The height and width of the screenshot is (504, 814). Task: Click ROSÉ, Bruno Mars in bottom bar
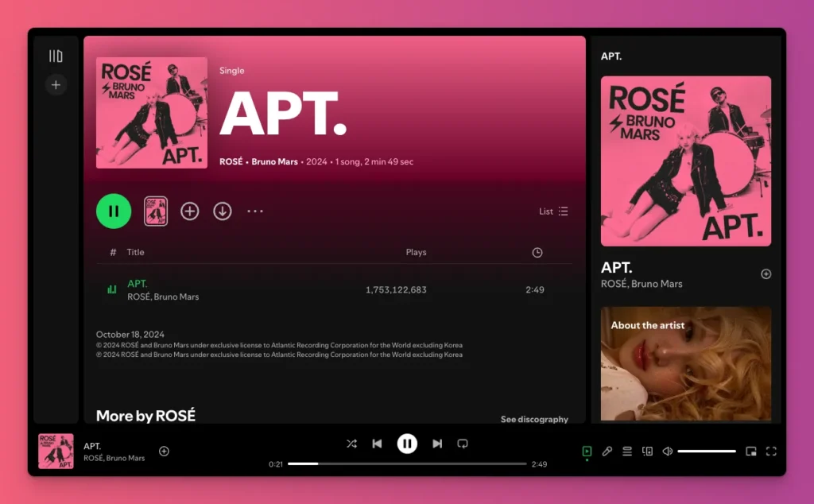click(114, 458)
